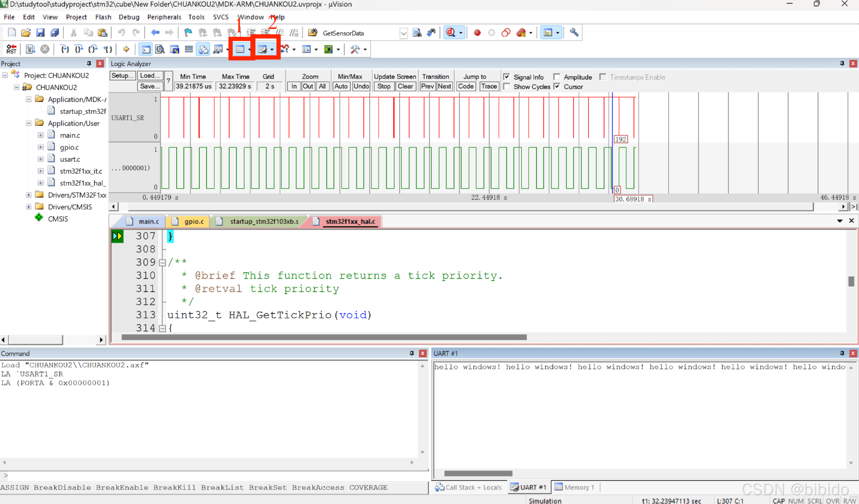The width and height of the screenshot is (859, 504).
Task: Click the Logic Analyzer Setup... button
Action: [122, 76]
